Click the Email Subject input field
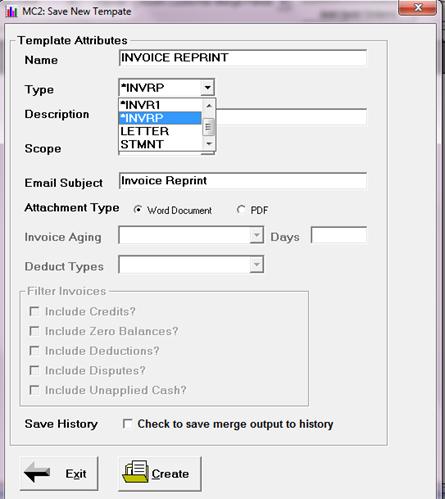 (x=243, y=181)
